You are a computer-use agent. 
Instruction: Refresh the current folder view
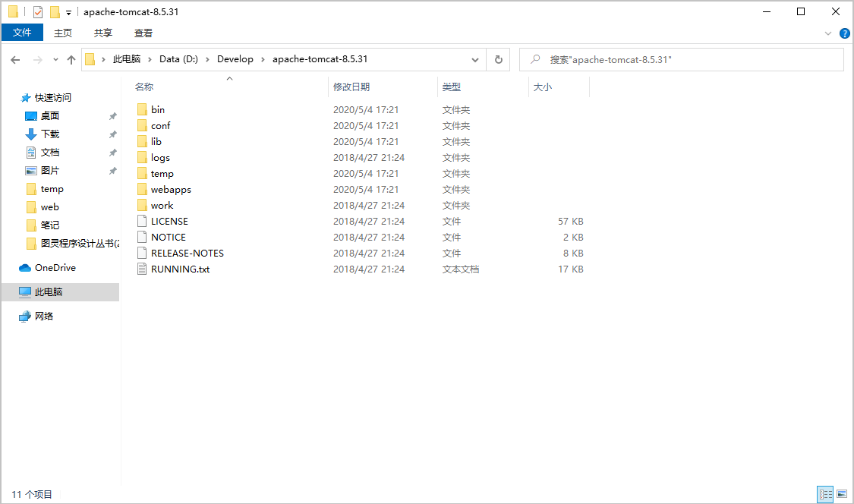coord(498,59)
